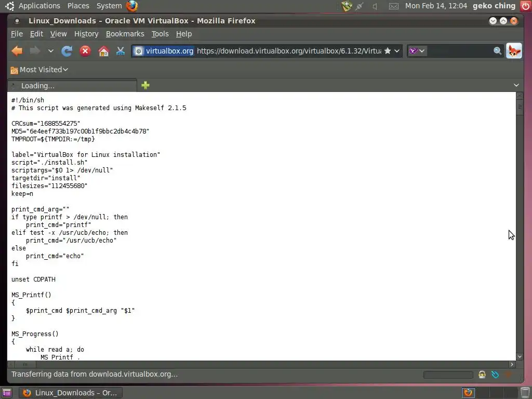Click the Yahoo search engine icon
This screenshot has width=532, height=399.
pyautogui.click(x=413, y=51)
